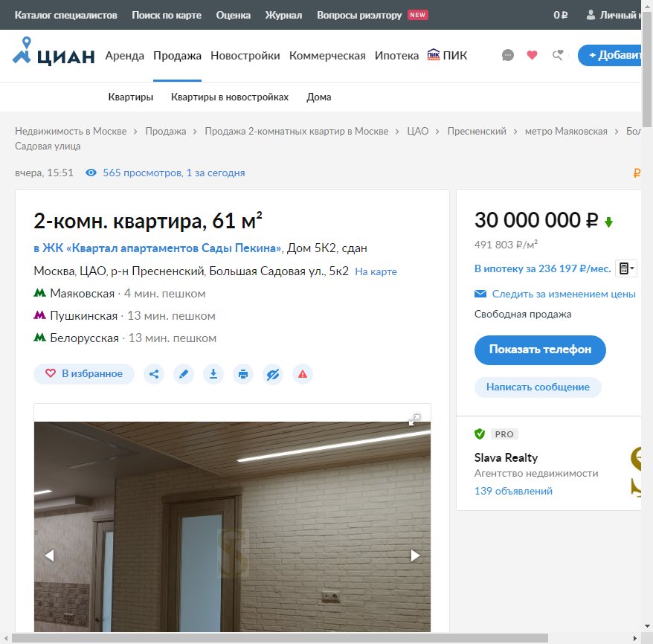Click the pencil note icon
Image resolution: width=653 pixels, height=644 pixels.
(x=184, y=374)
